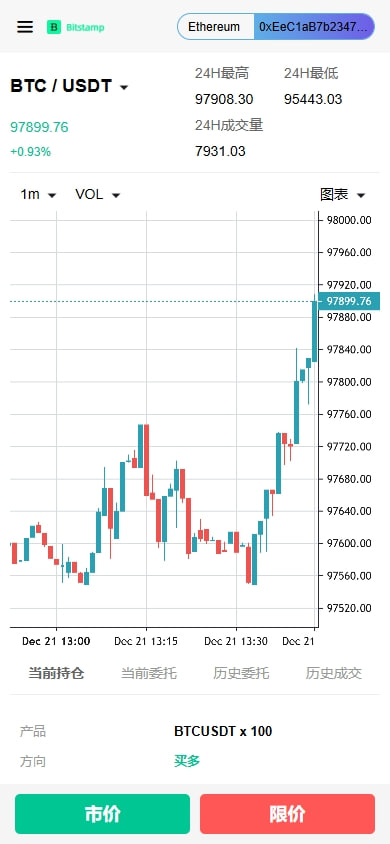Click the green 市价 market order button

tap(102, 814)
